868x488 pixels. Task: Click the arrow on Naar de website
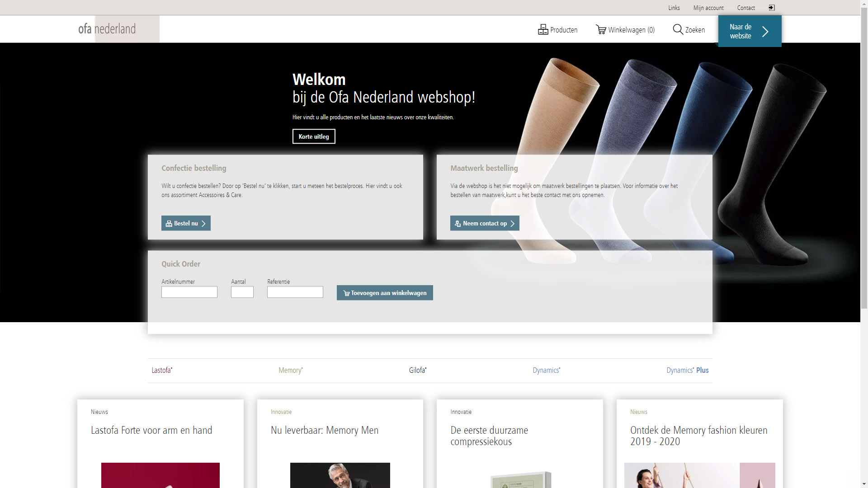(x=765, y=31)
